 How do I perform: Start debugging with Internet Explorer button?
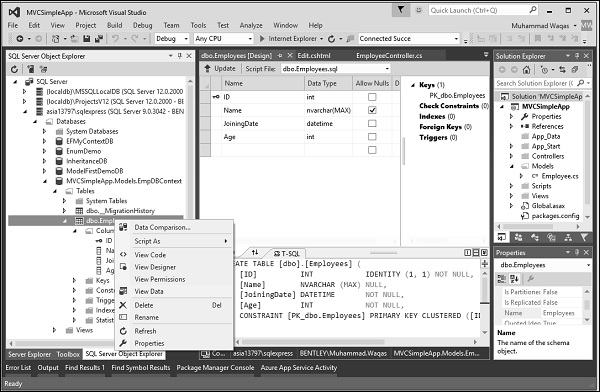coord(288,39)
